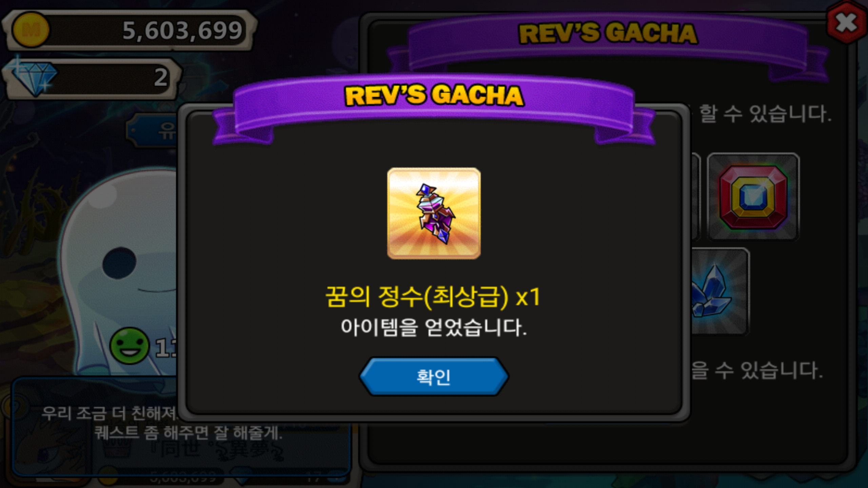The width and height of the screenshot is (868, 488).
Task: Click the 5,603,699 gold balance
Action: [182, 30]
